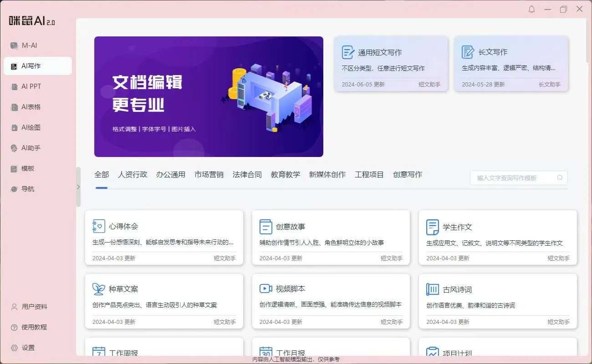
Task: Click the 不区分类型，任意进行短文写作 description
Action: [x=383, y=68]
